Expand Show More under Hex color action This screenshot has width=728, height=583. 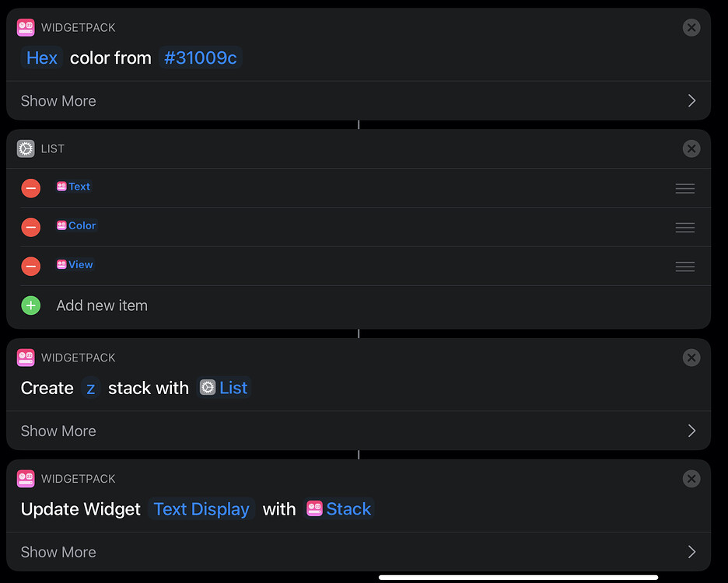[x=359, y=101]
